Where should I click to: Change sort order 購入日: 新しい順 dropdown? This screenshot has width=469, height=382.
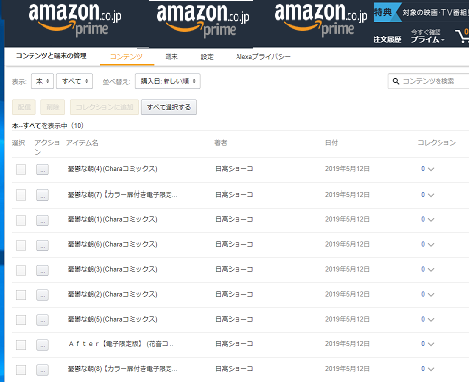(x=168, y=81)
